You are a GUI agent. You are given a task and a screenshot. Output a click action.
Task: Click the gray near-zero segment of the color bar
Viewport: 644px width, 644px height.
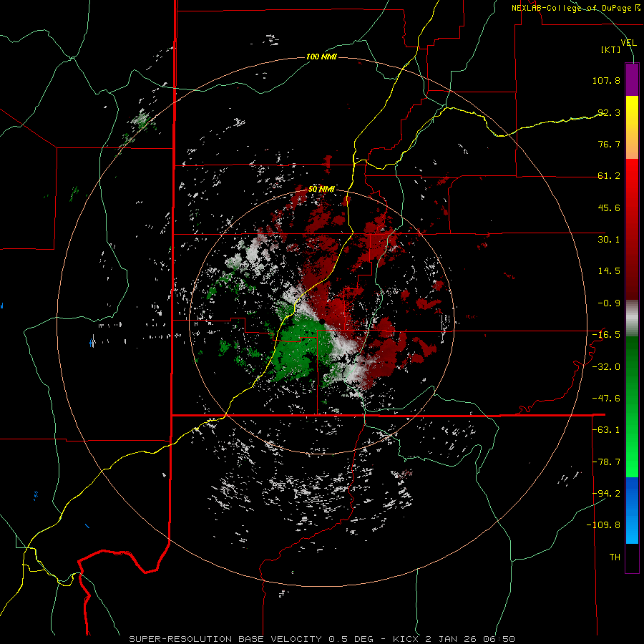(x=632, y=318)
